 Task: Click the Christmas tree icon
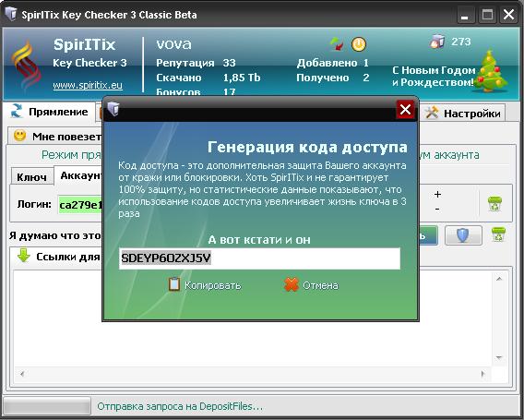(x=490, y=71)
